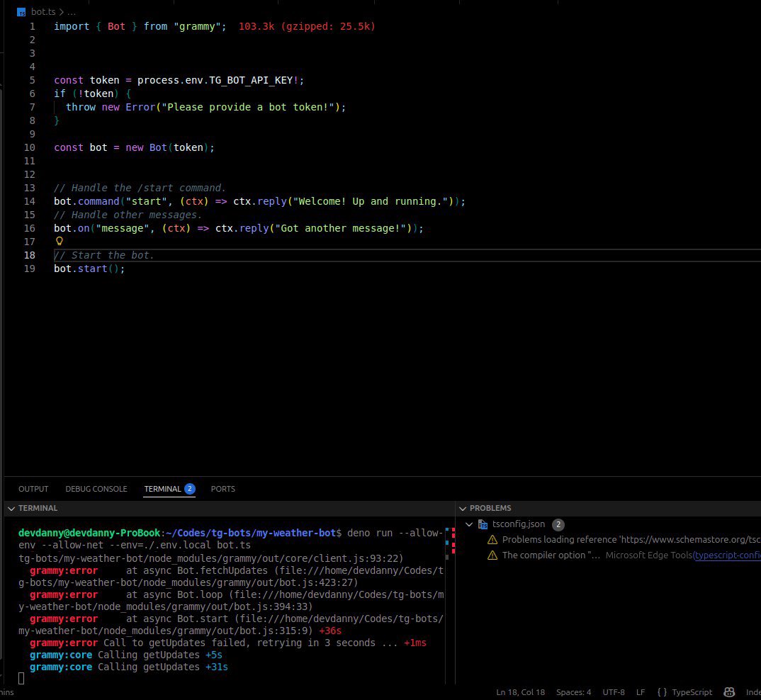The image size is (761, 700).
Task: Open the typescript-config link in Problems
Action: (726, 555)
